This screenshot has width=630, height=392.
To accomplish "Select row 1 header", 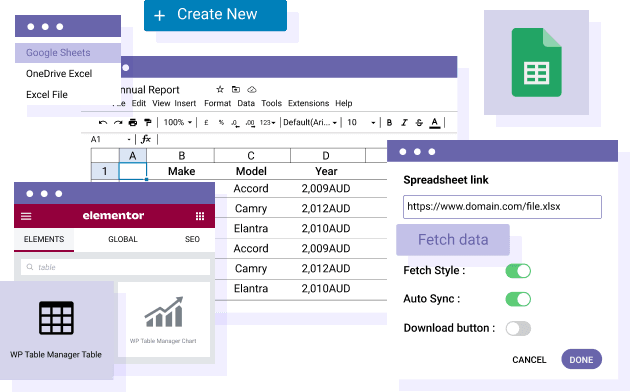I will (105, 171).
